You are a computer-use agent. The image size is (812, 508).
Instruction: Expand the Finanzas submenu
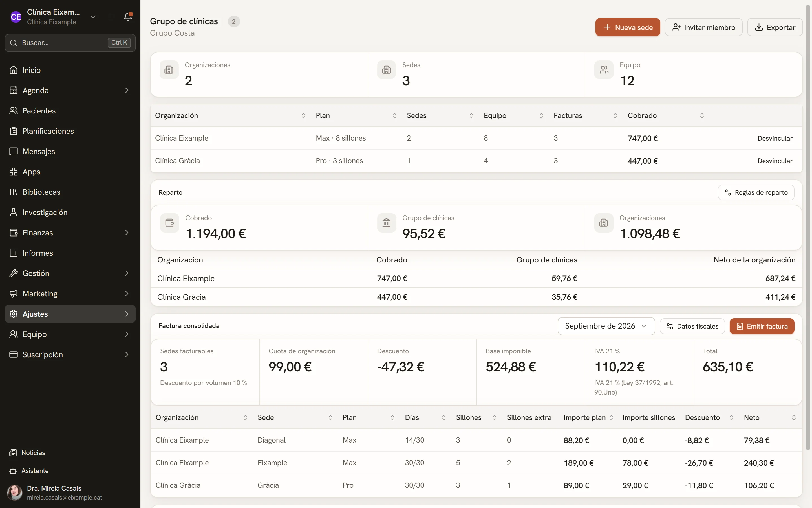(x=127, y=233)
